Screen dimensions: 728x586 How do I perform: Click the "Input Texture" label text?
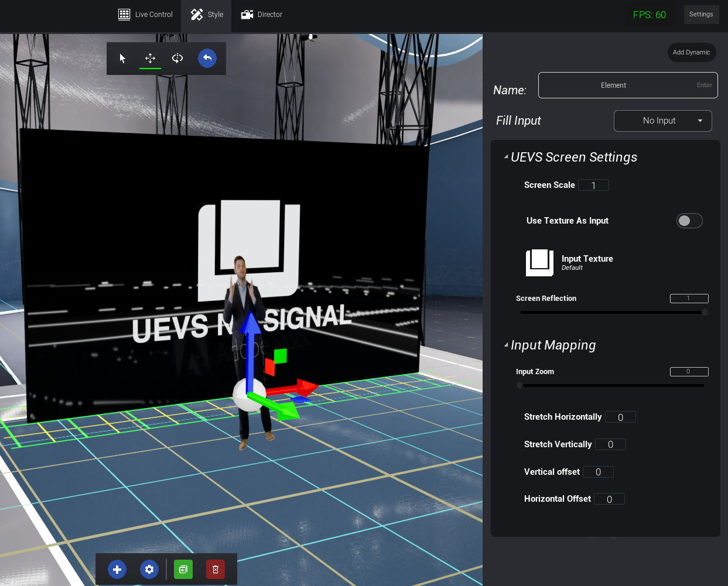click(x=587, y=259)
